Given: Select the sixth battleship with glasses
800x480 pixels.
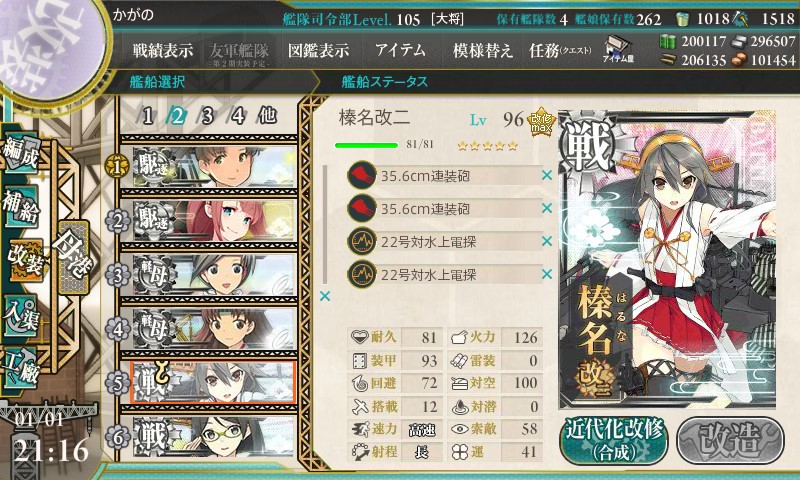Looking at the screenshot, I should click(x=214, y=436).
